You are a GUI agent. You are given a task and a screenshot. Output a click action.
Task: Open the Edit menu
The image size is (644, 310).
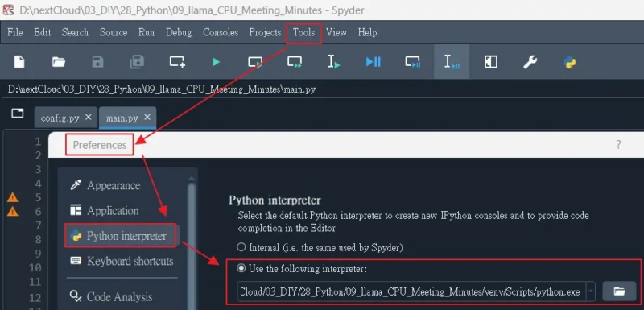pyautogui.click(x=43, y=32)
